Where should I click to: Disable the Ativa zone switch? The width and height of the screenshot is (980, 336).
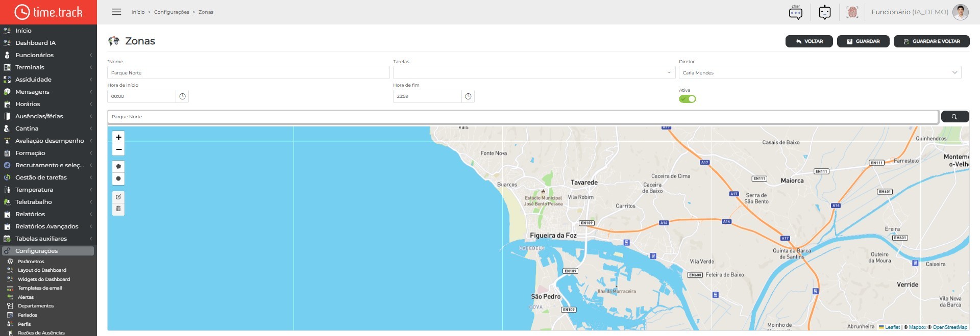(x=688, y=99)
